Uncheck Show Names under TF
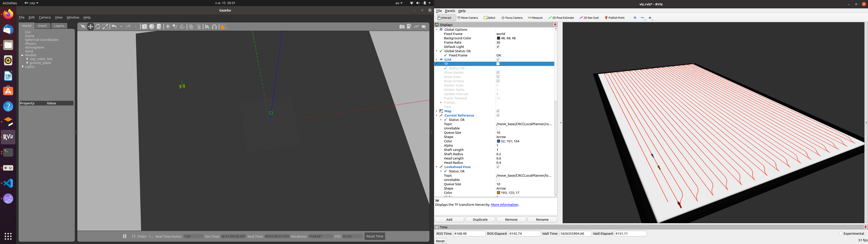 pyautogui.click(x=498, y=72)
